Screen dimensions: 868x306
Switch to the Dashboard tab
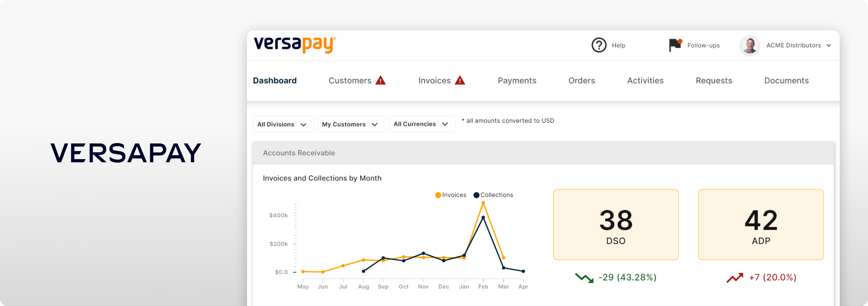pyautogui.click(x=275, y=81)
